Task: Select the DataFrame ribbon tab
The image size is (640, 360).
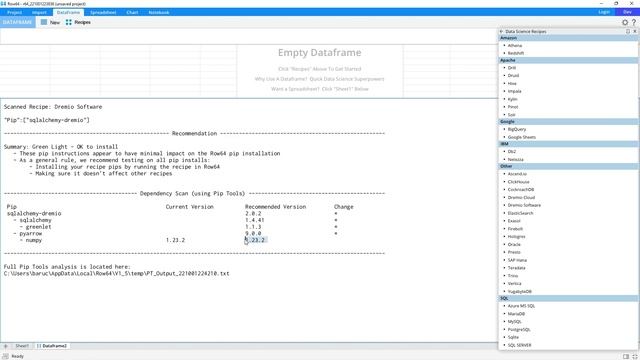Action: tap(68, 12)
